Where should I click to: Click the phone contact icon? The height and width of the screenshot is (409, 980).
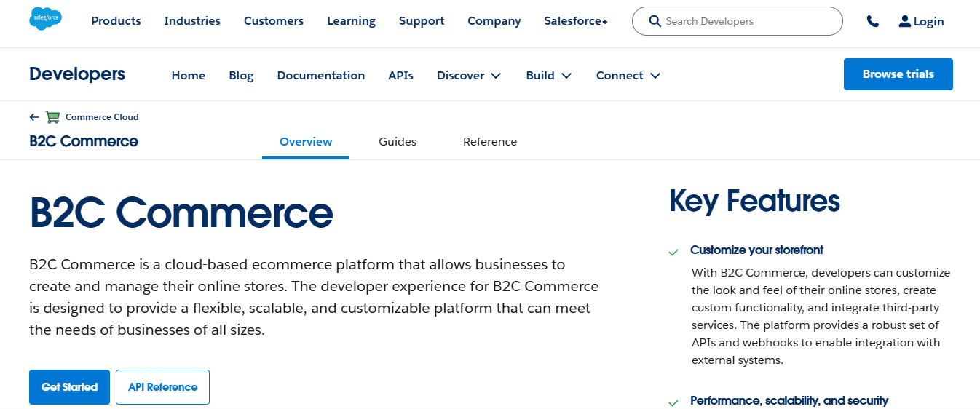[872, 22]
